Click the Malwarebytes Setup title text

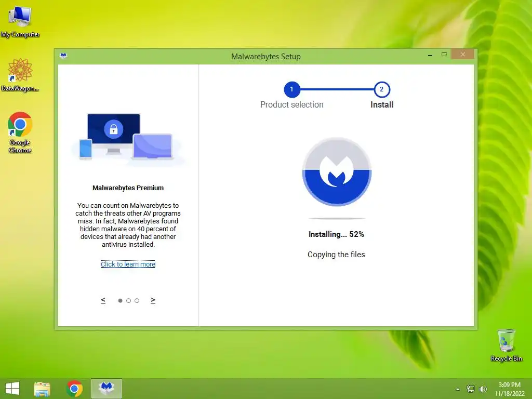(265, 56)
